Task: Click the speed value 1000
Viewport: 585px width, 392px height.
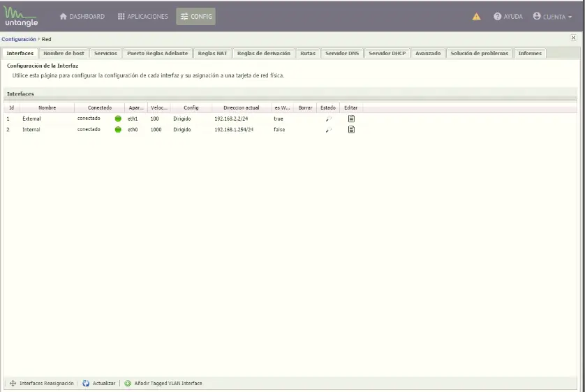Action: coord(156,130)
